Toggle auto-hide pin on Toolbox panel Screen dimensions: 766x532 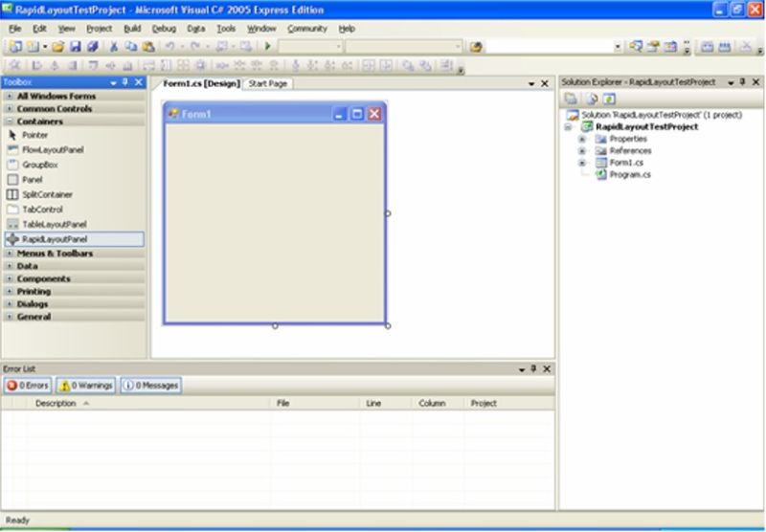pyautogui.click(x=125, y=82)
